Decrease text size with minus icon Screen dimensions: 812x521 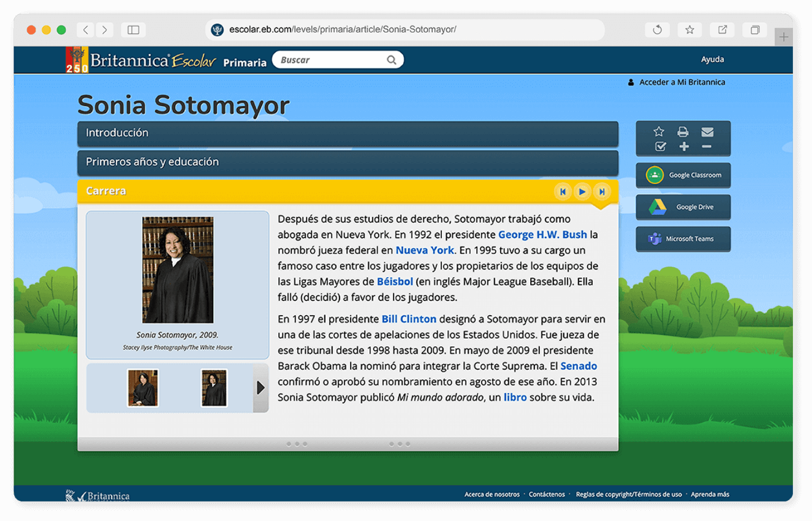point(706,146)
